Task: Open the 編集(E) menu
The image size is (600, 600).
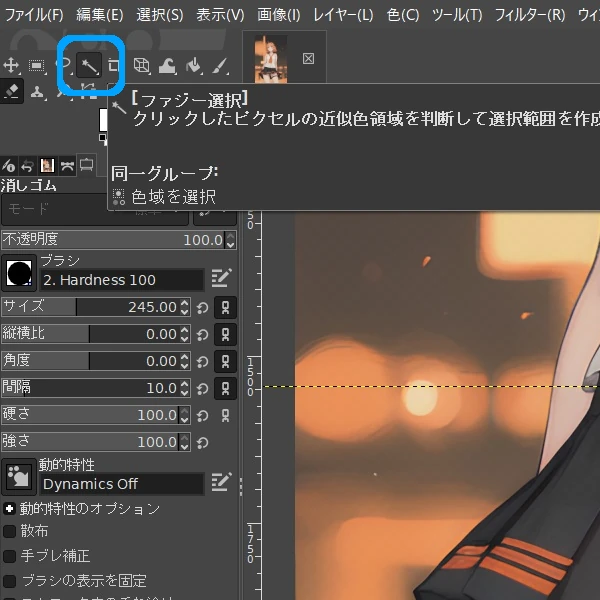Action: click(x=100, y=15)
